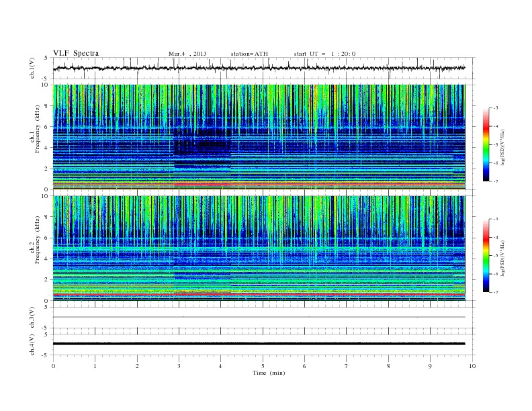
Task: Click the ch.1 color bar "log(PSD)(V²/Hz)" label
Action: pos(502,147)
